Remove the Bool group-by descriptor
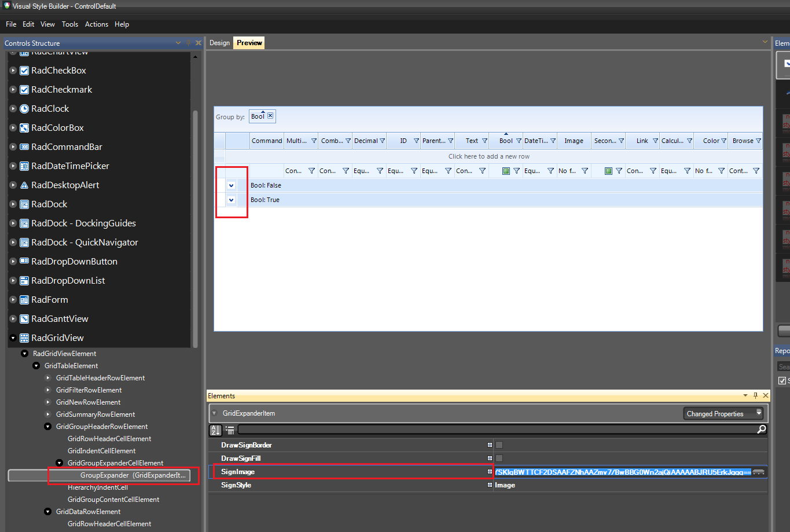 (x=270, y=116)
